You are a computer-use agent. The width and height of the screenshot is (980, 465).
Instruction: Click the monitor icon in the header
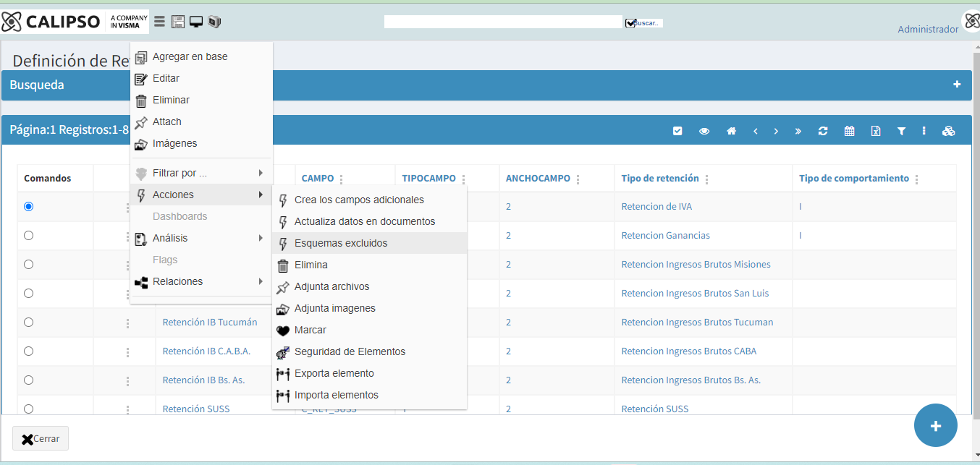pos(196,22)
